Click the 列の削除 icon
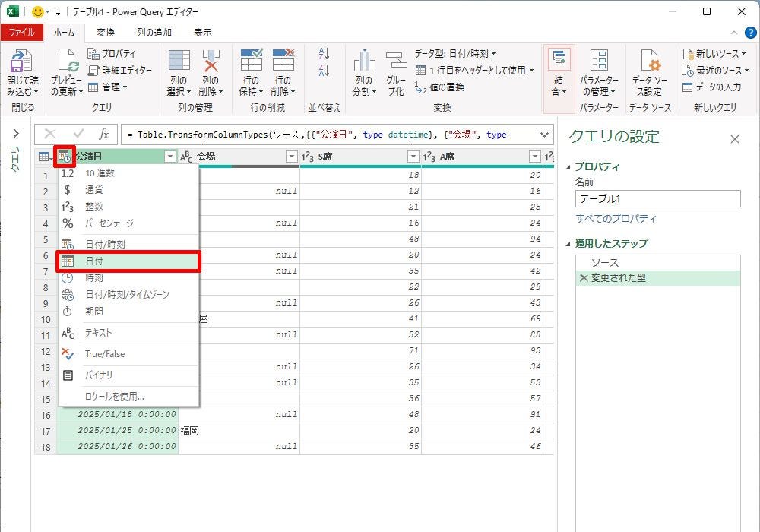The width and height of the screenshot is (760, 532). click(210, 61)
